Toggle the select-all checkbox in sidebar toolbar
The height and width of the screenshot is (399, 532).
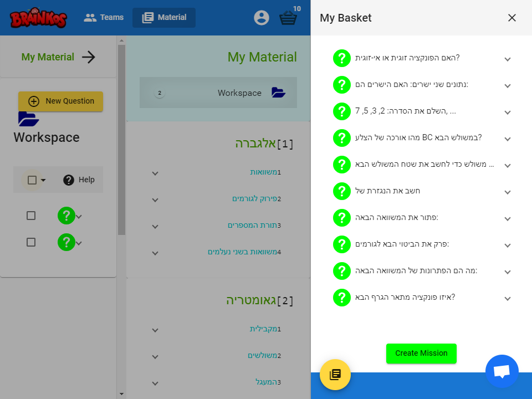pyautogui.click(x=32, y=180)
